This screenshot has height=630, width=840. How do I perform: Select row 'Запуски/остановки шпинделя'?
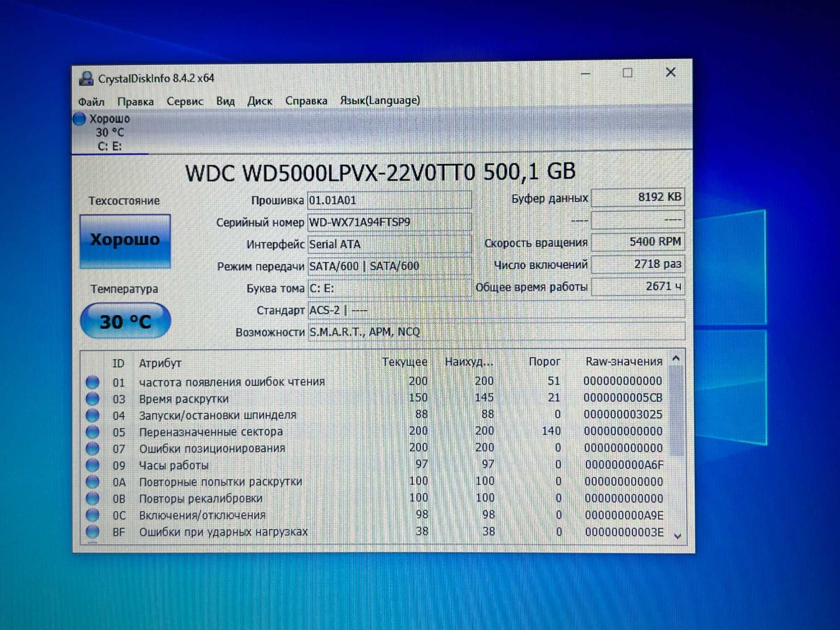[375, 415]
